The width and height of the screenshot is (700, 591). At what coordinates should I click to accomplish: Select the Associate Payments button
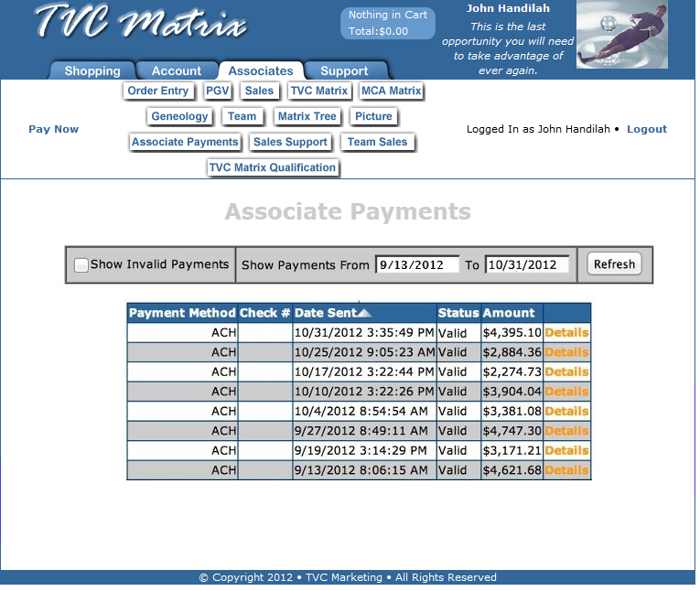tap(185, 142)
